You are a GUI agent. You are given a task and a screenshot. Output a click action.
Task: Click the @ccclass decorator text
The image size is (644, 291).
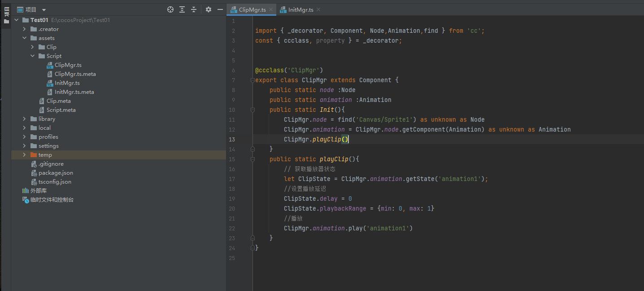click(270, 70)
